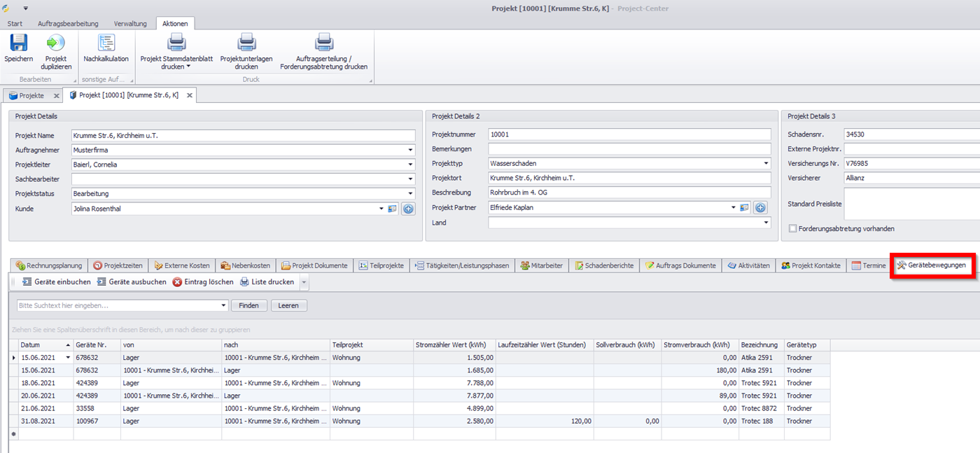Expand the Projektleiter dropdown list

[x=410, y=165]
